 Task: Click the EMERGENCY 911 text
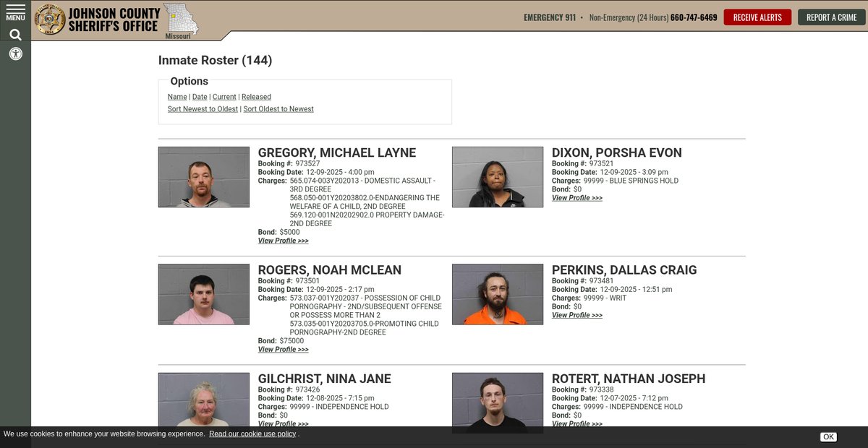click(550, 17)
